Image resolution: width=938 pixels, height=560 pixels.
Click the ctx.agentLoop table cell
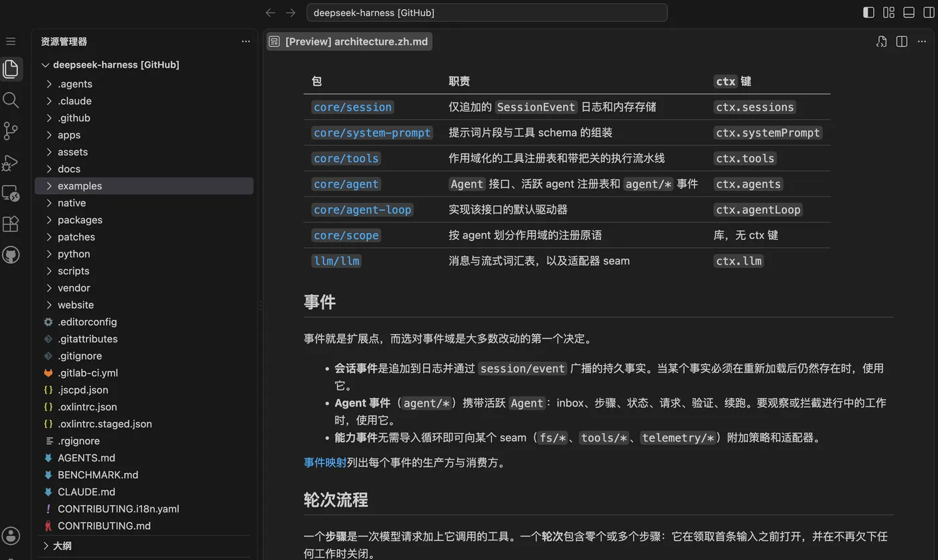758,210
